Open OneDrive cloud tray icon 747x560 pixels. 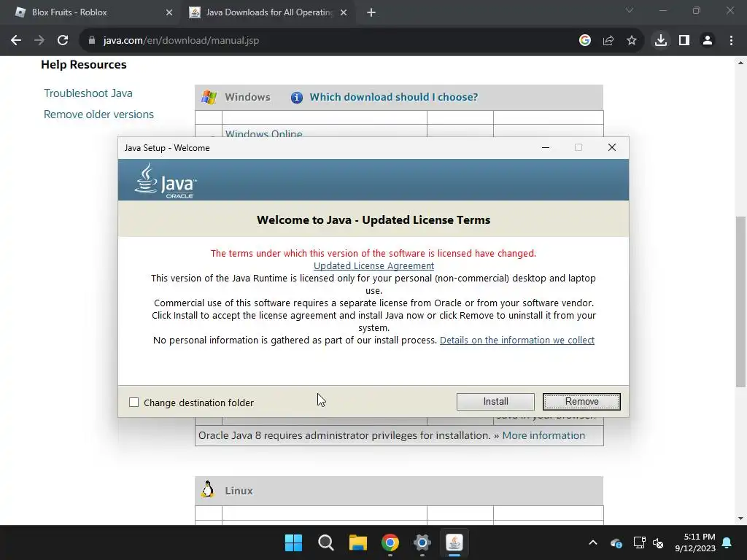point(616,542)
